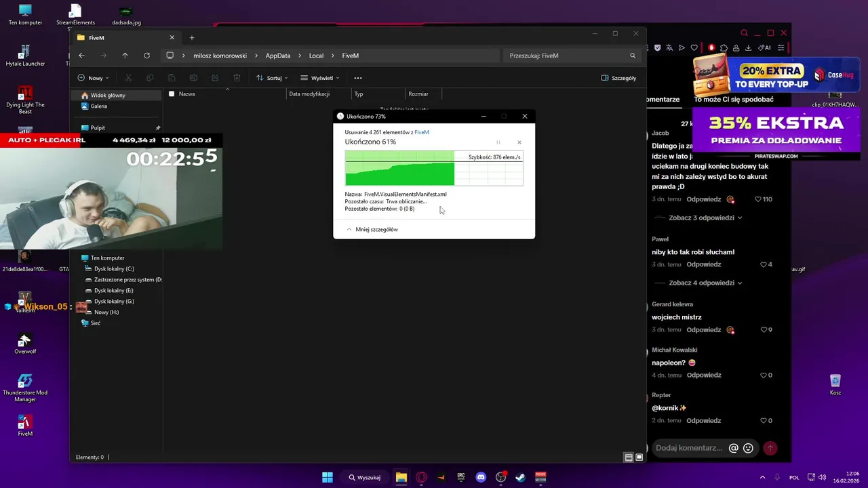Screen dimensions: 868x488
Task: Open a new File Explorer tab
Action: pos(192,38)
